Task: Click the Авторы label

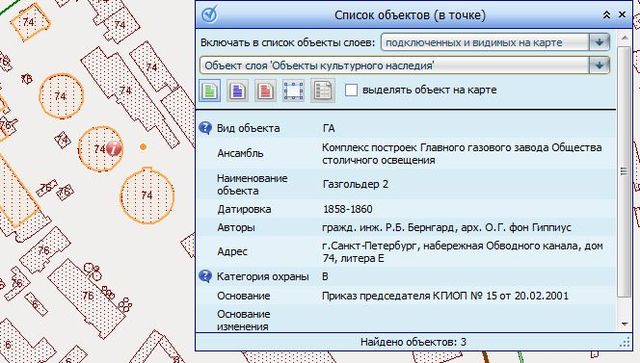Action: click(236, 227)
